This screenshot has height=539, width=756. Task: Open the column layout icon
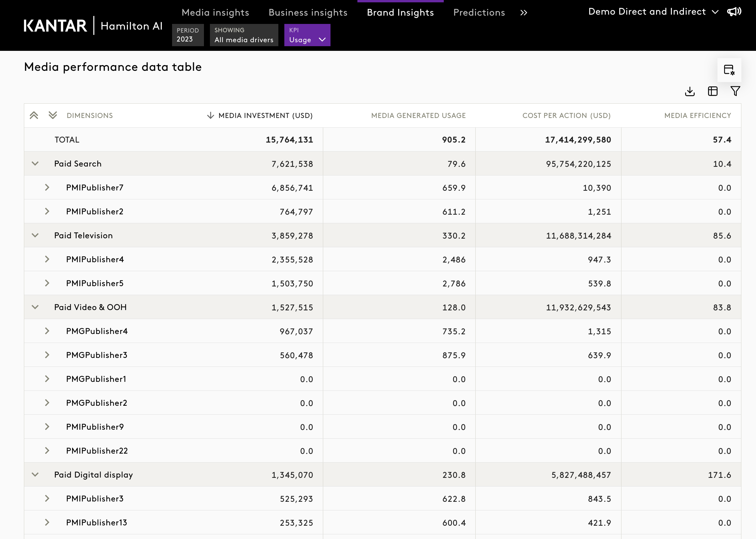(712, 91)
